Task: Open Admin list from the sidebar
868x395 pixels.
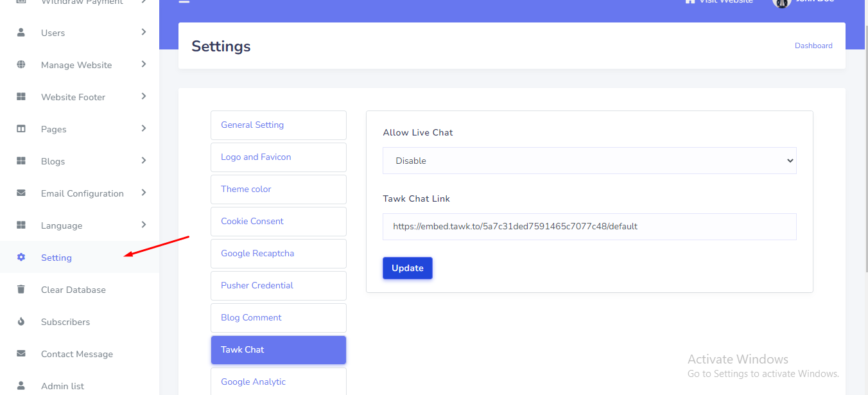Action: [62, 386]
